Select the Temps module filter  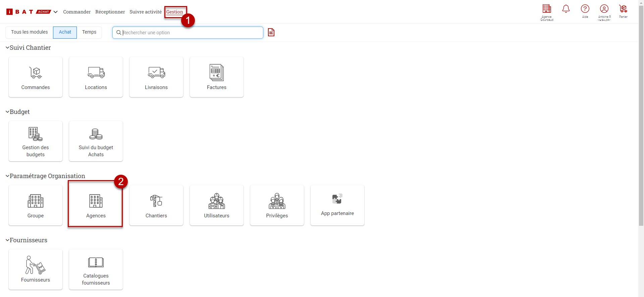pyautogui.click(x=89, y=32)
